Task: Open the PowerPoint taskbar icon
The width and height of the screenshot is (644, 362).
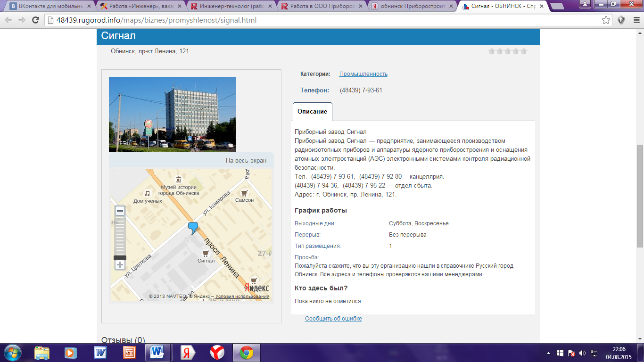Action: tap(129, 353)
